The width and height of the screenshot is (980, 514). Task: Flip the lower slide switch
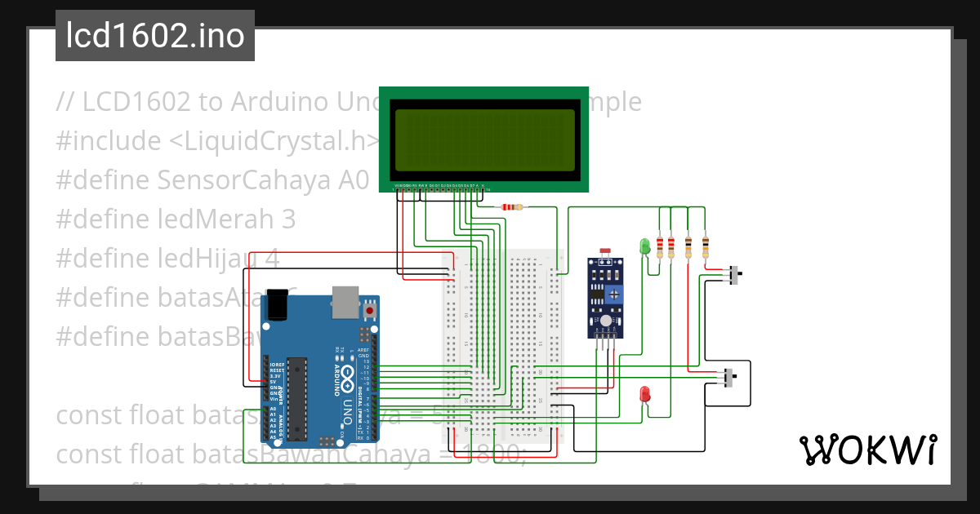(x=728, y=377)
